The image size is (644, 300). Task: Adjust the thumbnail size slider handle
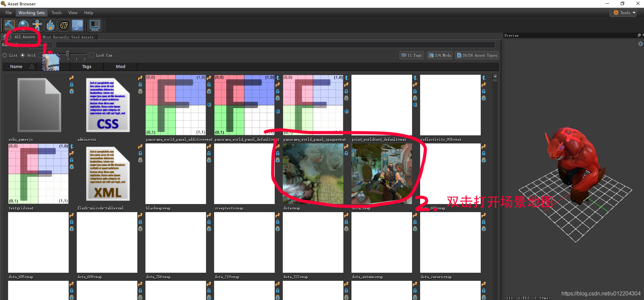click(x=68, y=54)
